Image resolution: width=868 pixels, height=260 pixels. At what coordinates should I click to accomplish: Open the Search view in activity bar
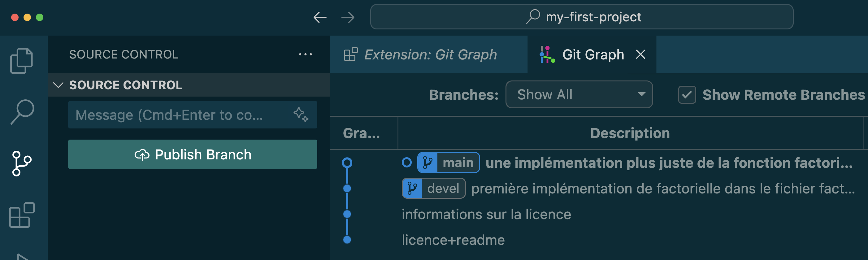pos(22,112)
